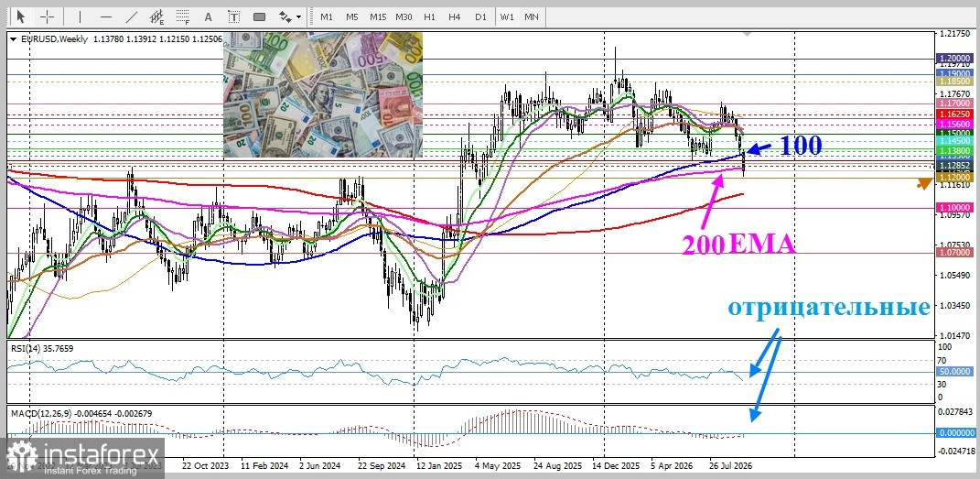This screenshot has width=980, height=479.
Task: Click the 5 Apr 2026 date label
Action: (x=673, y=466)
